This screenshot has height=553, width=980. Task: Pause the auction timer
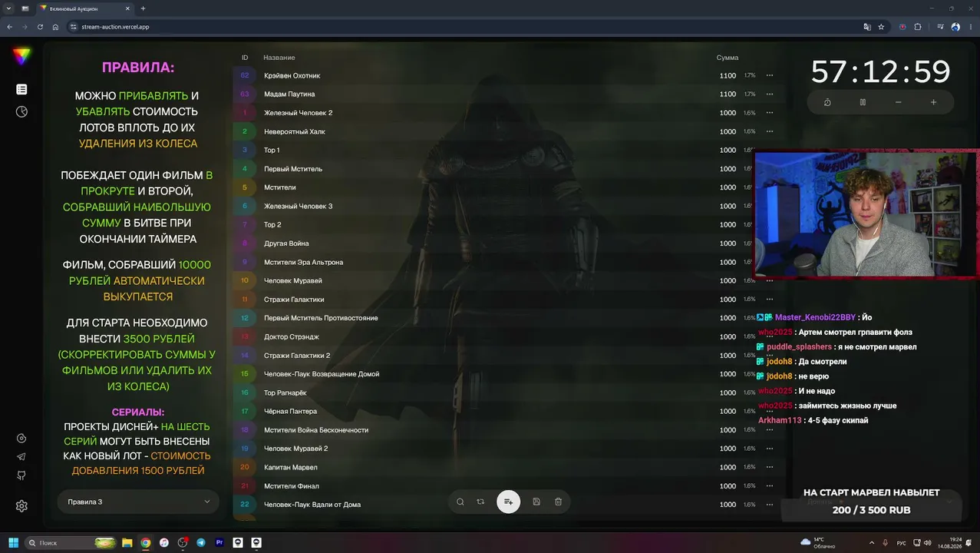click(863, 102)
